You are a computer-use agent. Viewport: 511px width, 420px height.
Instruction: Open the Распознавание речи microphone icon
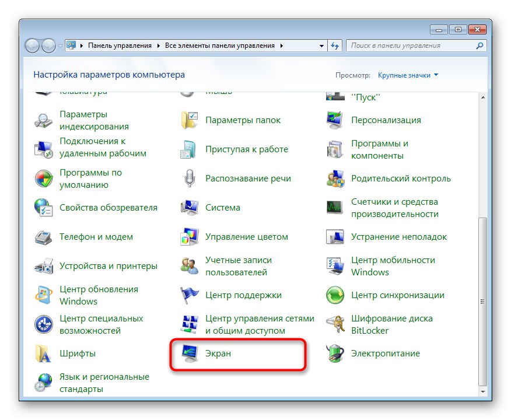coord(190,178)
